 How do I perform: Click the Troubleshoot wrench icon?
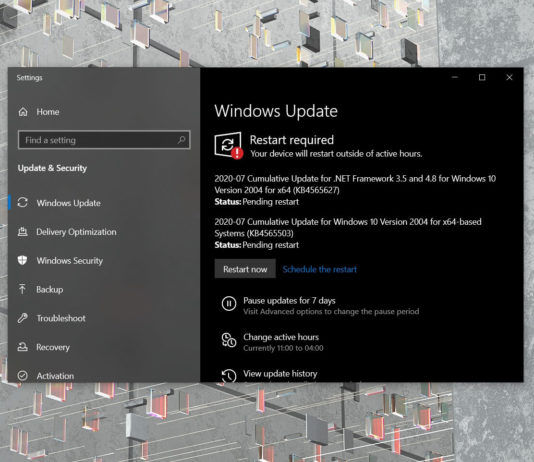click(x=22, y=318)
